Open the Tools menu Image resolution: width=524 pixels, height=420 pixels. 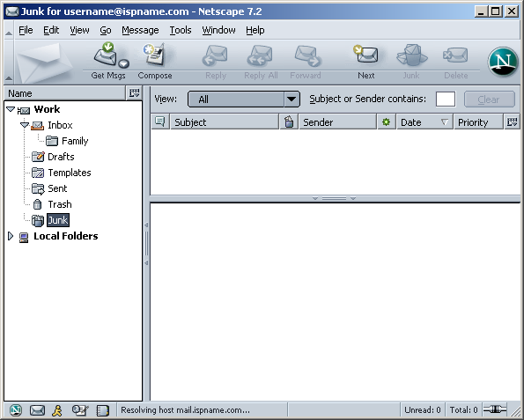pos(181,30)
